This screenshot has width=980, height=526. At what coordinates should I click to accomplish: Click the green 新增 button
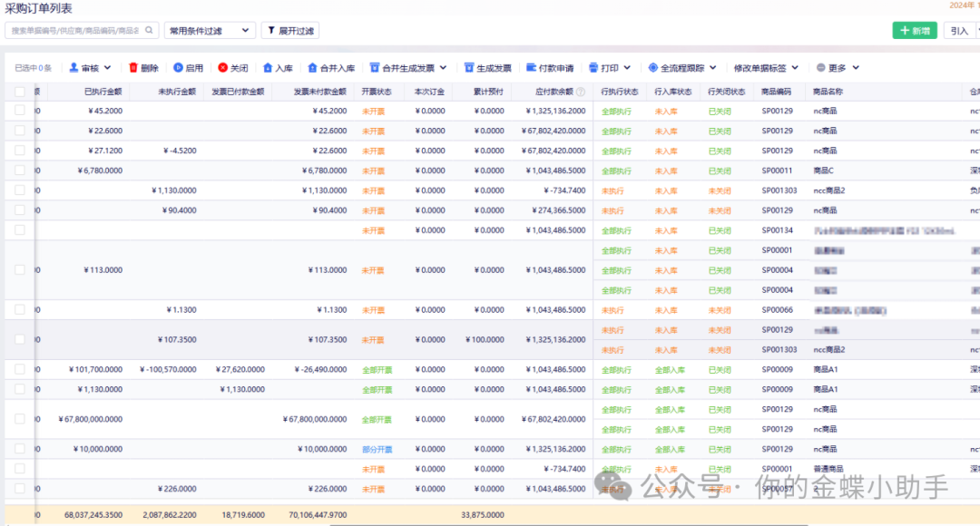(x=915, y=31)
